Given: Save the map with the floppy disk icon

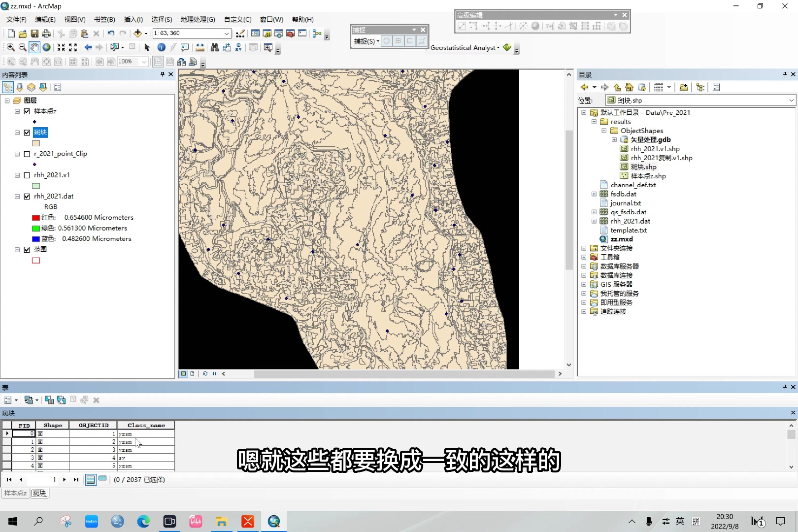Looking at the screenshot, I should 34,33.
